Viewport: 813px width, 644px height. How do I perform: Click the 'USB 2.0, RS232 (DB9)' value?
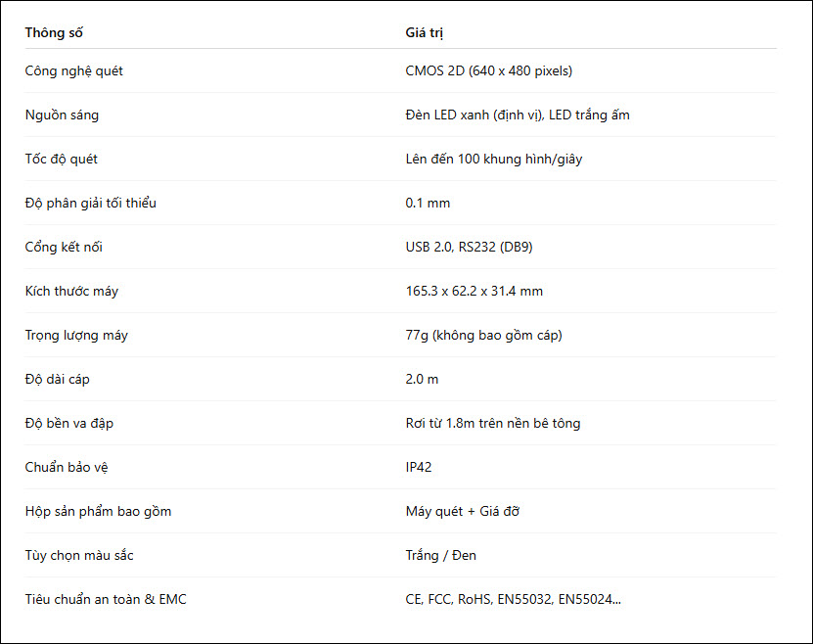[x=469, y=248]
